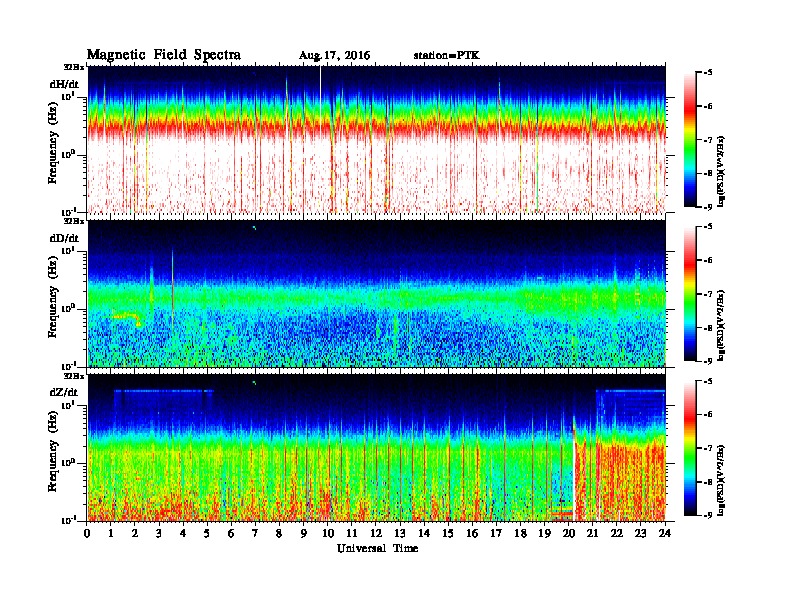The width and height of the screenshot is (792, 612).
Task: Click the 32Hz tick label of dH/dt panel
Action: pyautogui.click(x=74, y=67)
